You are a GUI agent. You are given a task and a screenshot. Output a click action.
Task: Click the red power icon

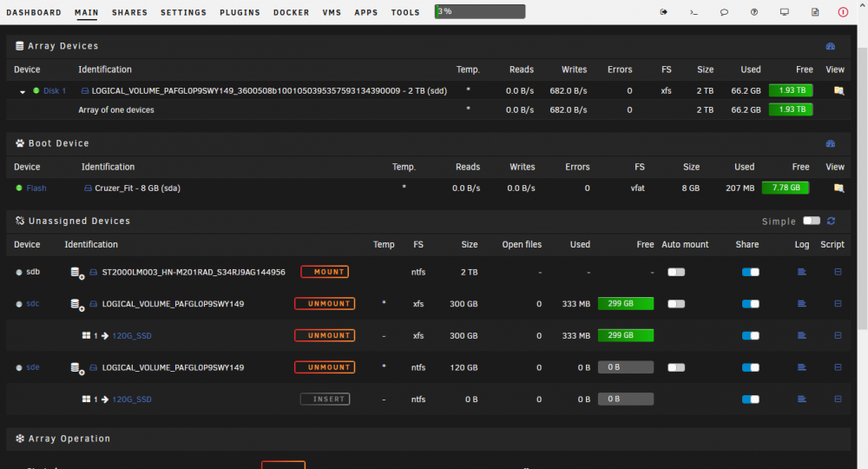tap(843, 12)
